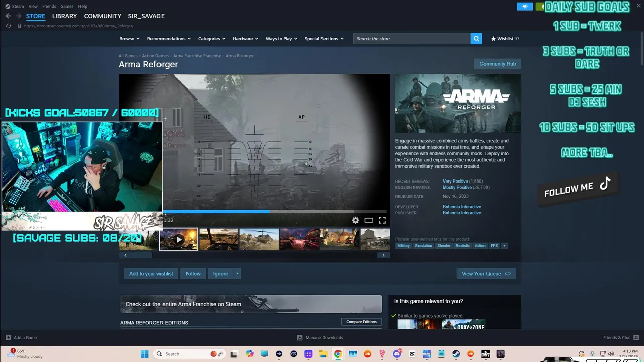Image resolution: width=644 pixels, height=362 pixels.
Task: Open Chrome from the taskbar
Action: pos(338,354)
